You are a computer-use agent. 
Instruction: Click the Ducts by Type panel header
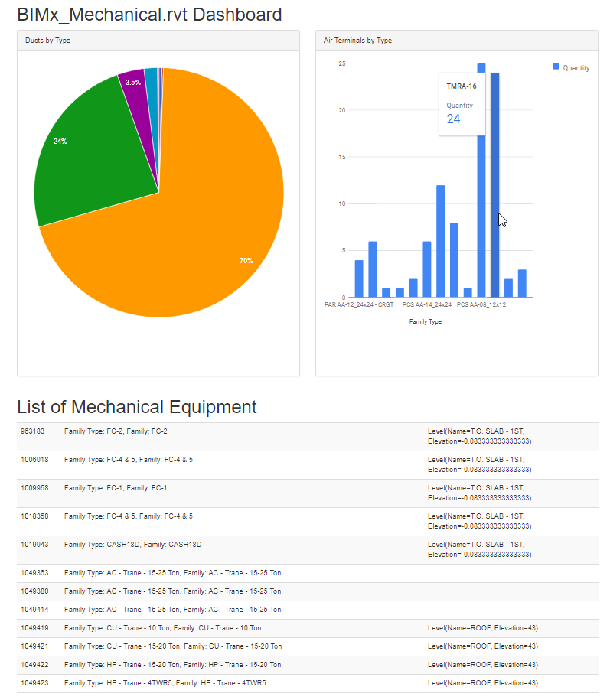coord(158,41)
